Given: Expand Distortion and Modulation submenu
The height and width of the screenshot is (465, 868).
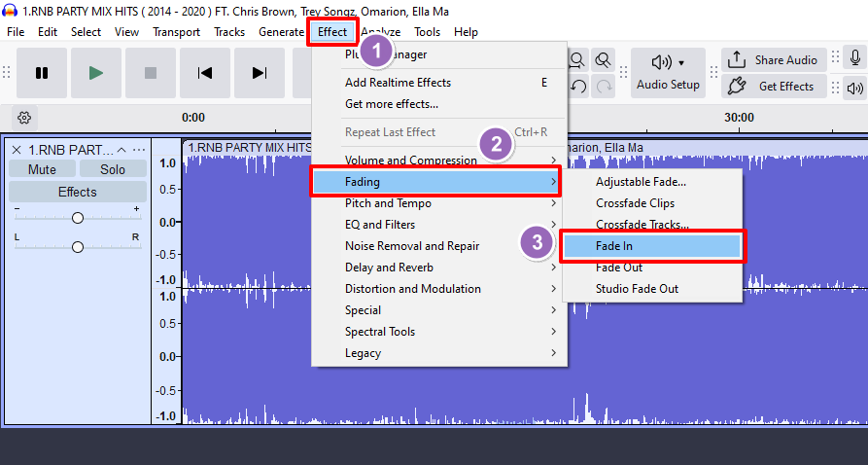Looking at the screenshot, I should click(x=439, y=289).
